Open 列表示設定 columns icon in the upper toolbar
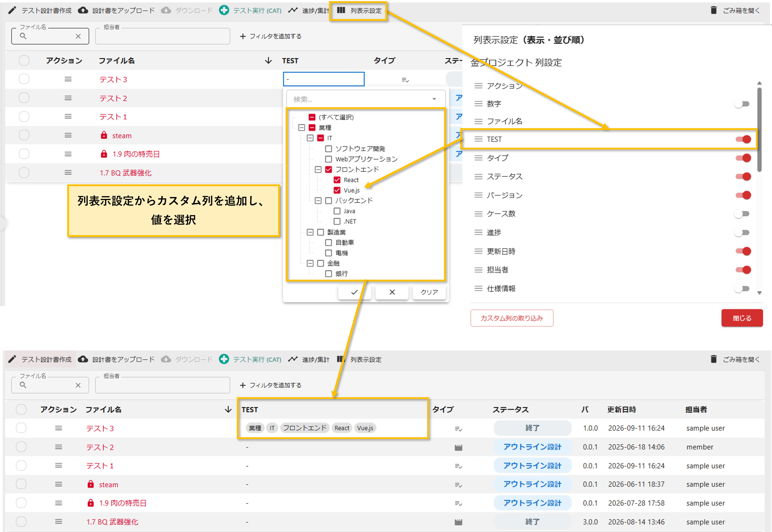The height and width of the screenshot is (532, 772). click(341, 10)
